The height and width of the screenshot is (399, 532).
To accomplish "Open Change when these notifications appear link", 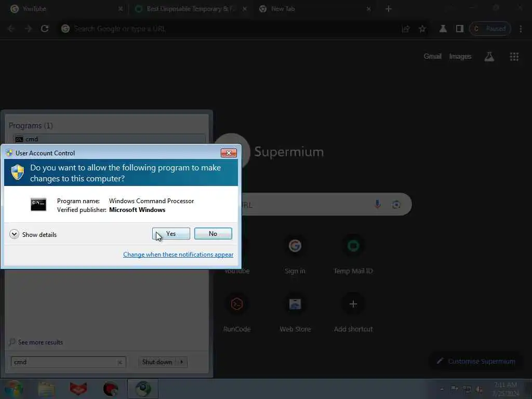I will pyautogui.click(x=178, y=255).
